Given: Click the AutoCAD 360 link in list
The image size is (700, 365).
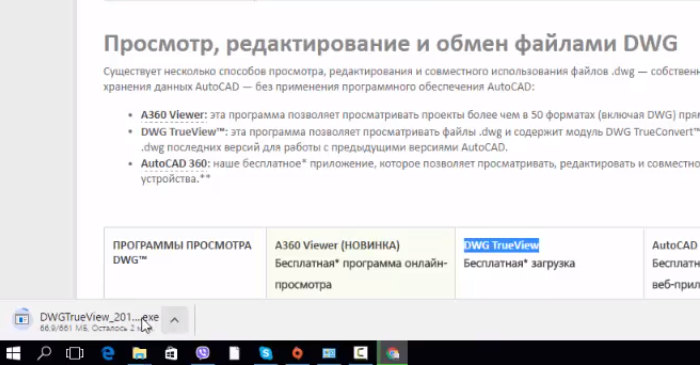Looking at the screenshot, I should click(x=175, y=163).
